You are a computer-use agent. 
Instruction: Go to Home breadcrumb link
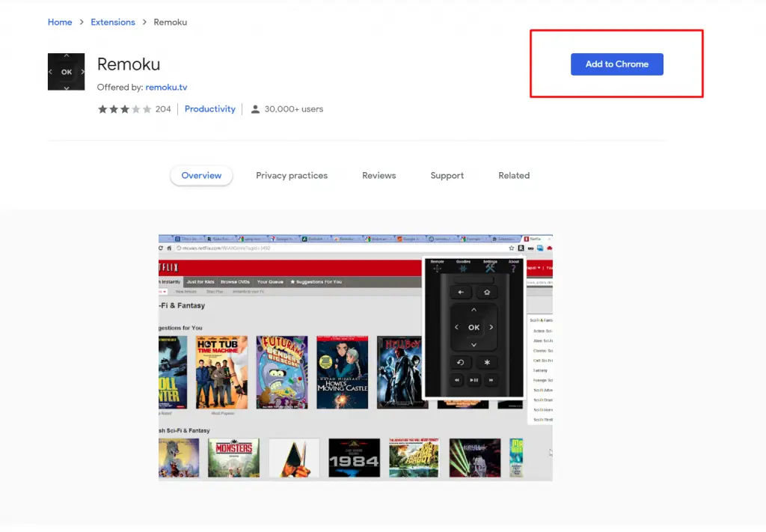60,22
